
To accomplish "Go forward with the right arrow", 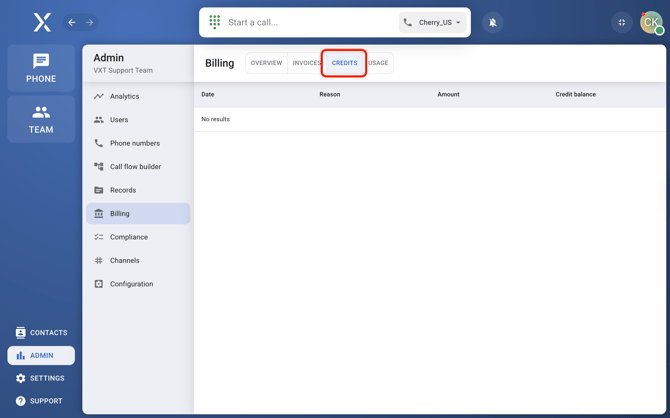I will [89, 22].
